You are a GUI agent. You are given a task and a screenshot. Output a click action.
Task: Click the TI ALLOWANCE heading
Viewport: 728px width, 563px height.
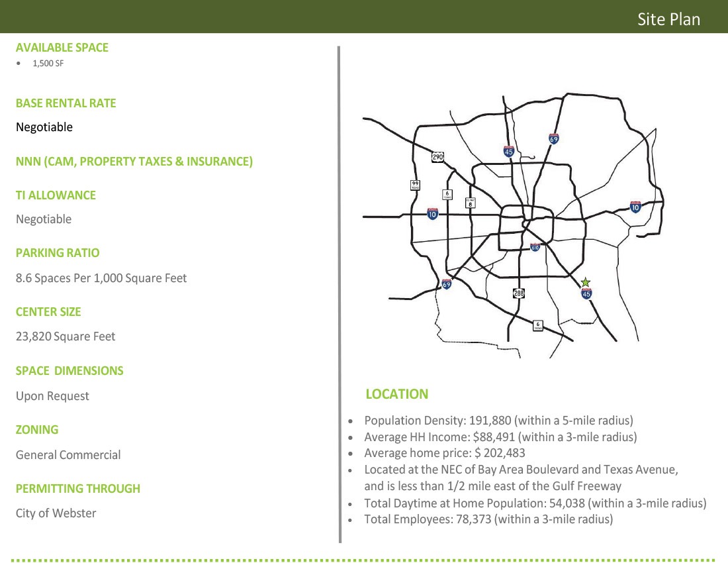click(56, 195)
